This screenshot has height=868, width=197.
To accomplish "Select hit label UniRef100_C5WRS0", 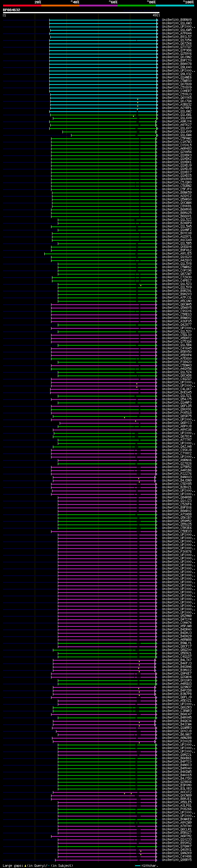I will point(177,81).
